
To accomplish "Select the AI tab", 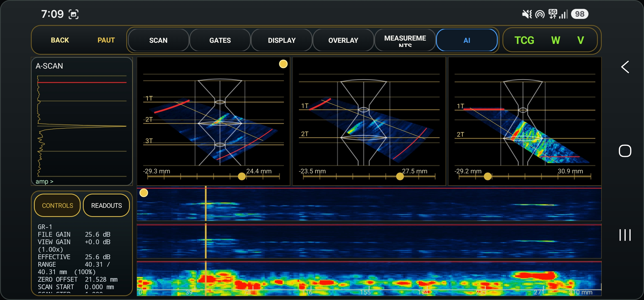I will click(x=467, y=40).
